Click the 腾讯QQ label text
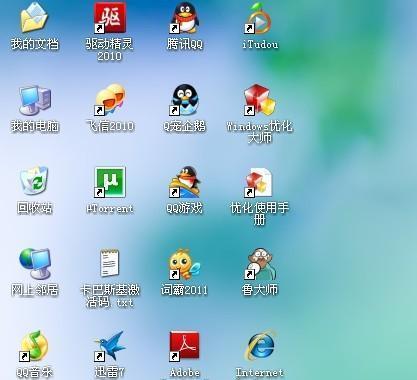This screenshot has width=417, height=380. point(184,44)
